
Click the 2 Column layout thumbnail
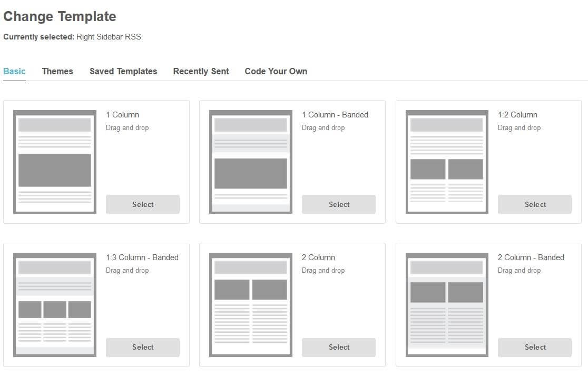click(251, 305)
